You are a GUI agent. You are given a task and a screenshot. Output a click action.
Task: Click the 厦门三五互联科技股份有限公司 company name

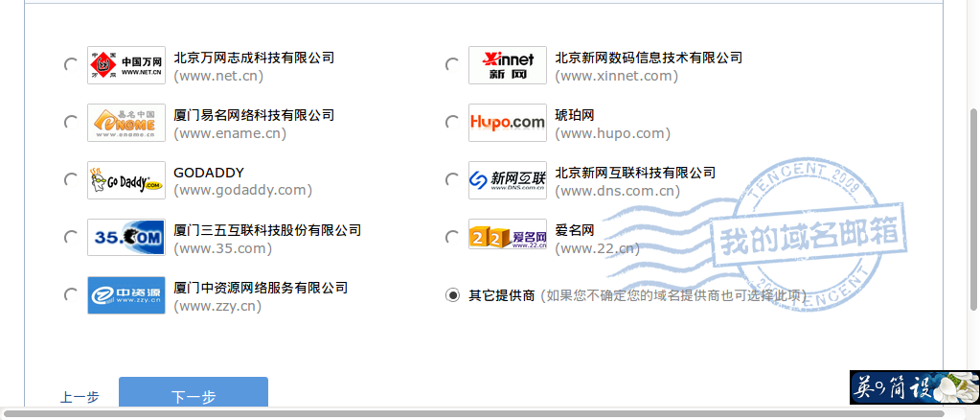(267, 230)
